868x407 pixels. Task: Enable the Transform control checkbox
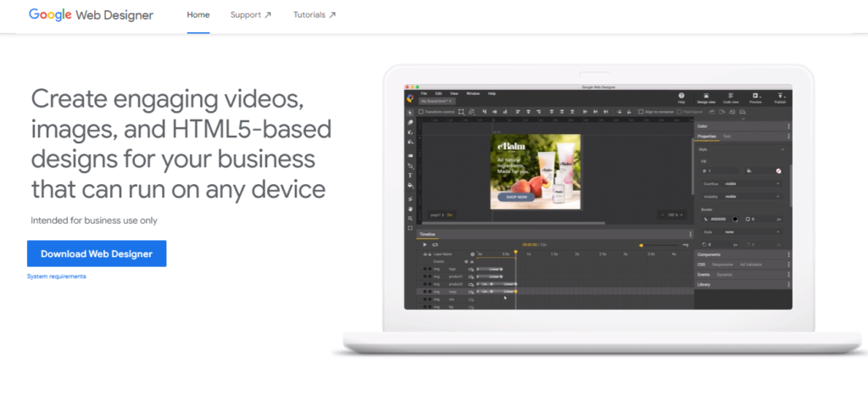pyautogui.click(x=421, y=112)
